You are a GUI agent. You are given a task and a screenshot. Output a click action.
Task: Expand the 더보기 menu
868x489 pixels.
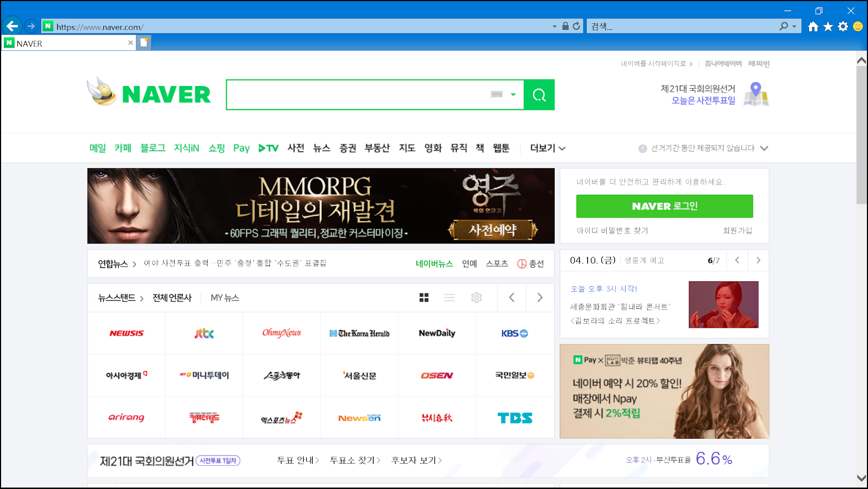tap(548, 148)
